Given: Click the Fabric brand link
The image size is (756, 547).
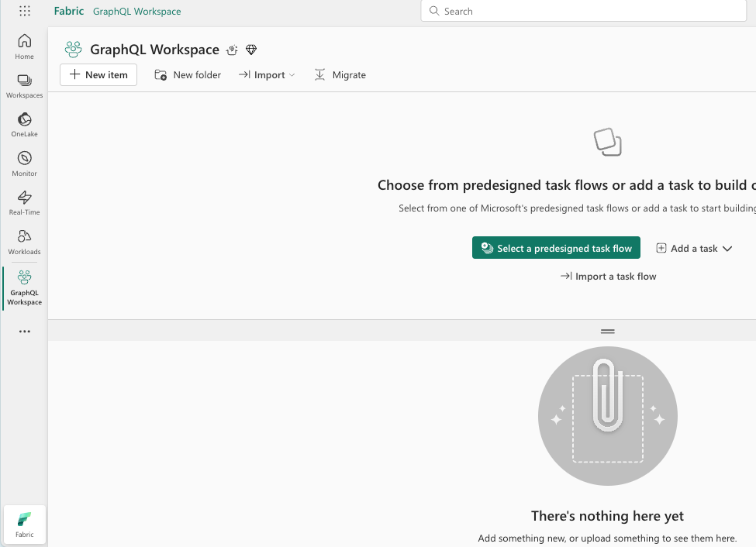Looking at the screenshot, I should [69, 11].
